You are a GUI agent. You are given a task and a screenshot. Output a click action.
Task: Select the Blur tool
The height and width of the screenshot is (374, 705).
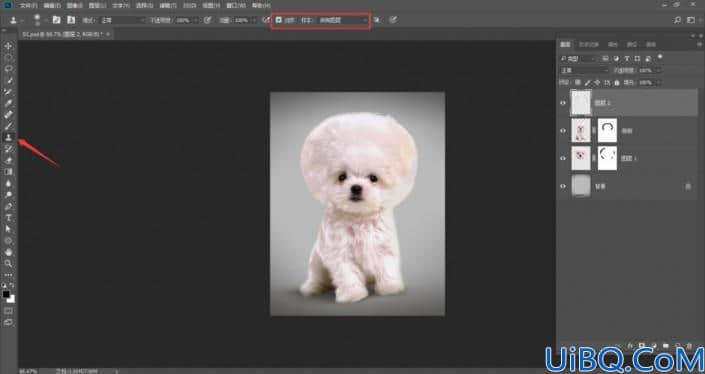click(x=9, y=183)
